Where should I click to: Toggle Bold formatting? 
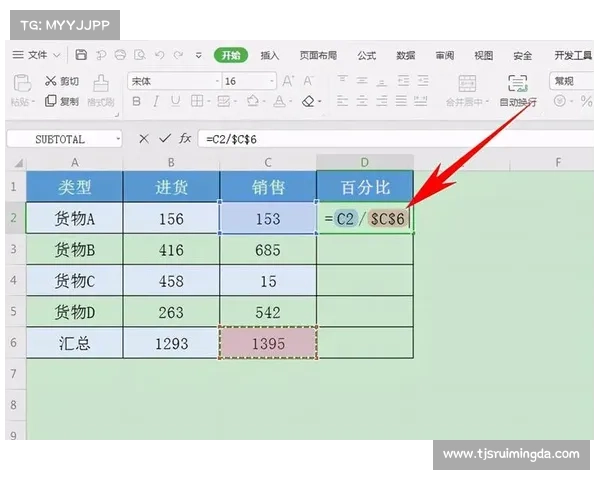(x=136, y=101)
